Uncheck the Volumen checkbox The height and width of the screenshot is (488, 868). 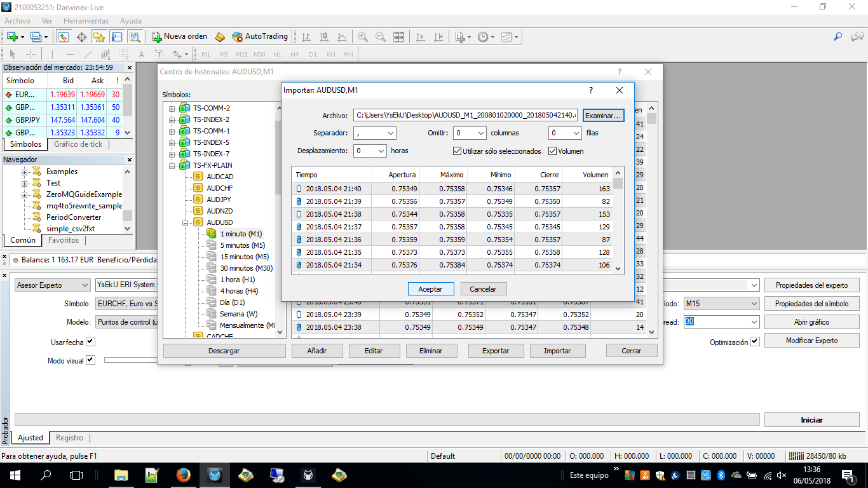click(552, 151)
